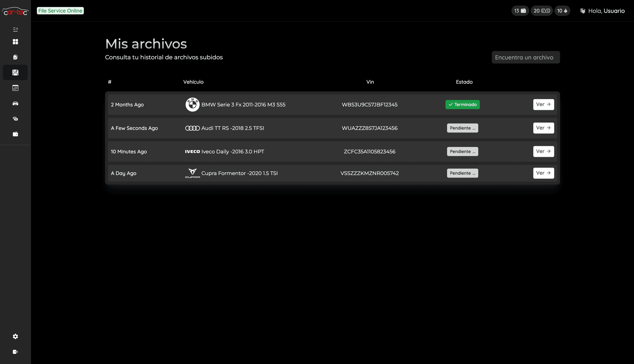Viewport: 634px width, 364px height.
Task: Click the car icon in sidebar
Action: [15, 103]
